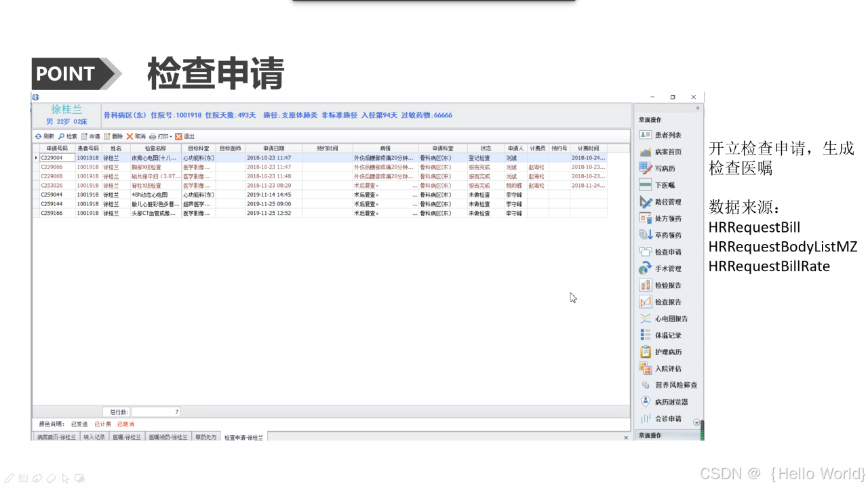
Task: Sort by the 申请日期 column header
Action: tap(274, 148)
